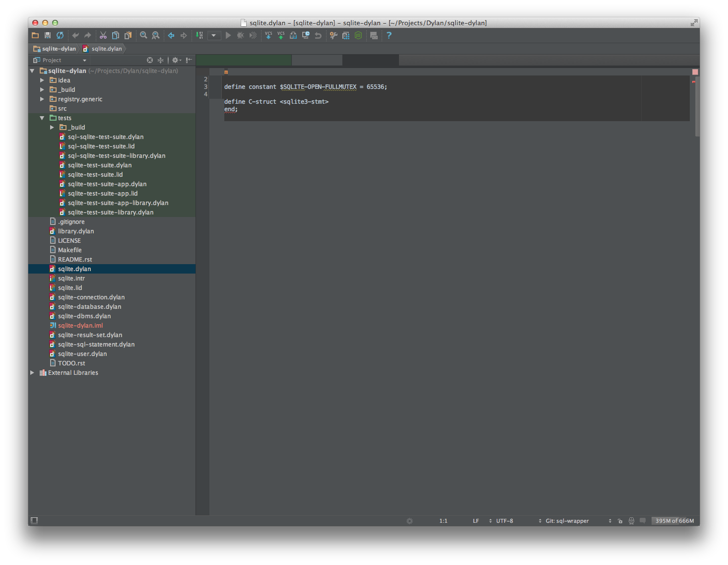Click Collapse All icon in Project panel
The image size is (728, 565).
(x=160, y=60)
